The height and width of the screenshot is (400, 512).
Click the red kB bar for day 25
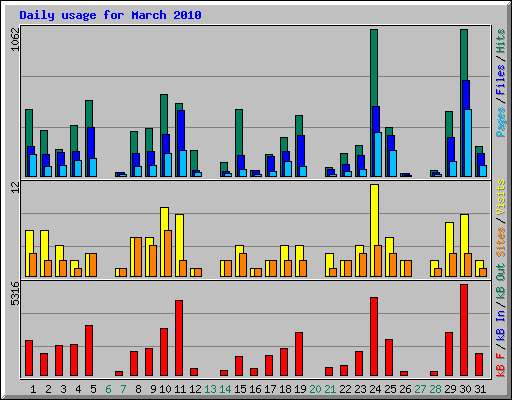(x=389, y=358)
